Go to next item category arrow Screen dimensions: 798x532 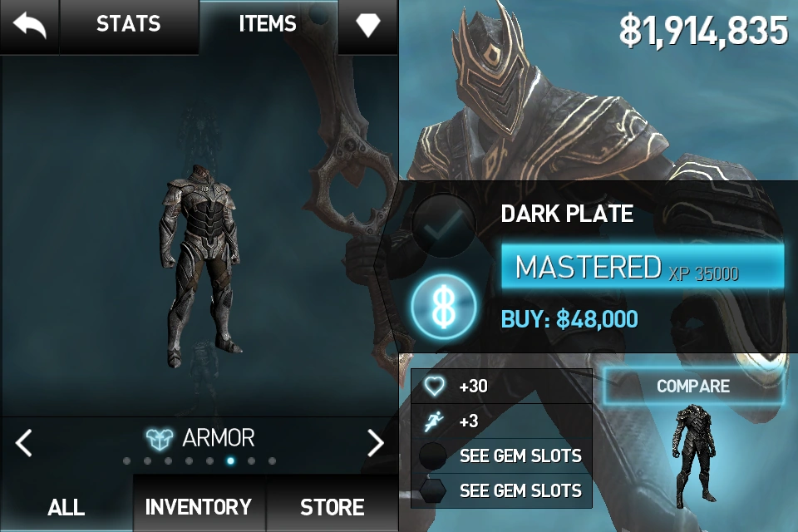pos(376,443)
